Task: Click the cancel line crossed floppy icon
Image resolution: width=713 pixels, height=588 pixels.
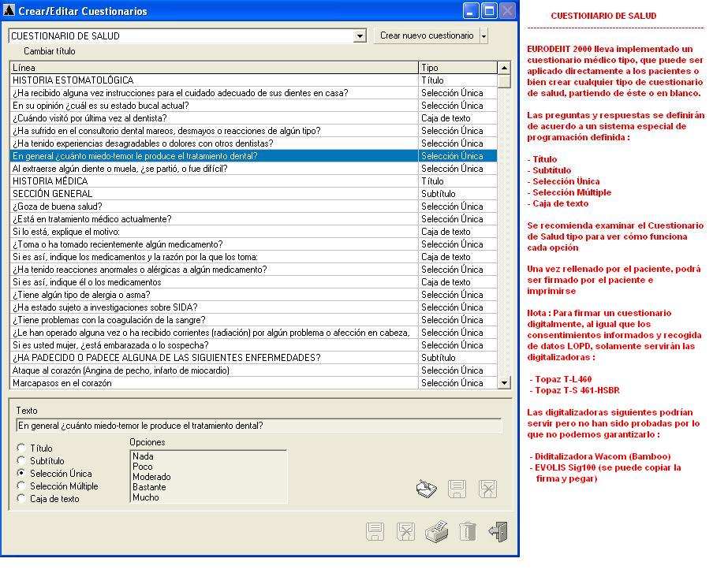Action: pyautogui.click(x=487, y=489)
